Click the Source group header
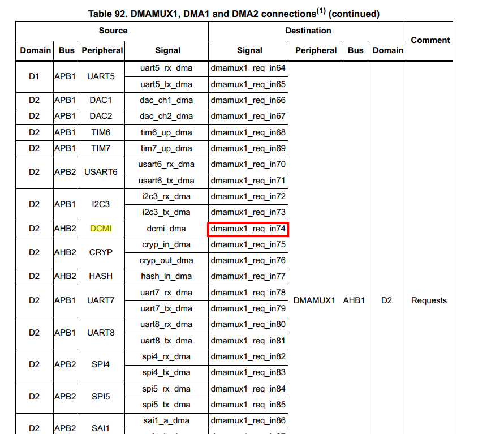This screenshot has height=434, width=504. click(113, 31)
